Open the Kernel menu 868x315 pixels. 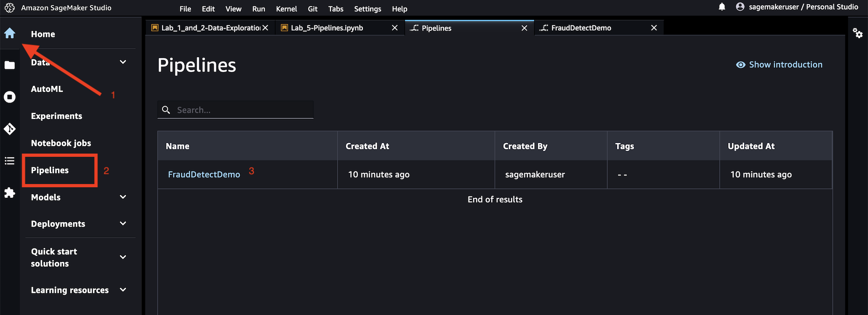click(286, 9)
